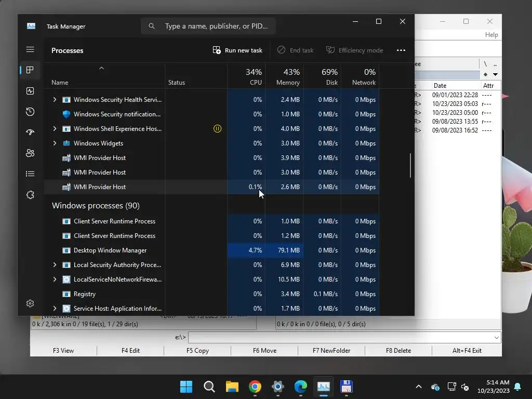
Task: Open Settings app from the taskbar
Action: coord(278,387)
